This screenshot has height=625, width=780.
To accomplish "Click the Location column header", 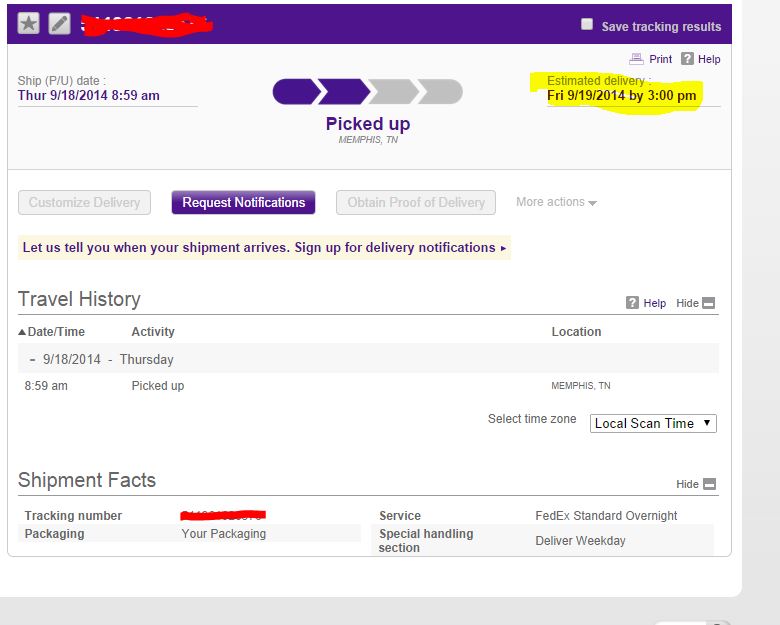I will point(576,332).
